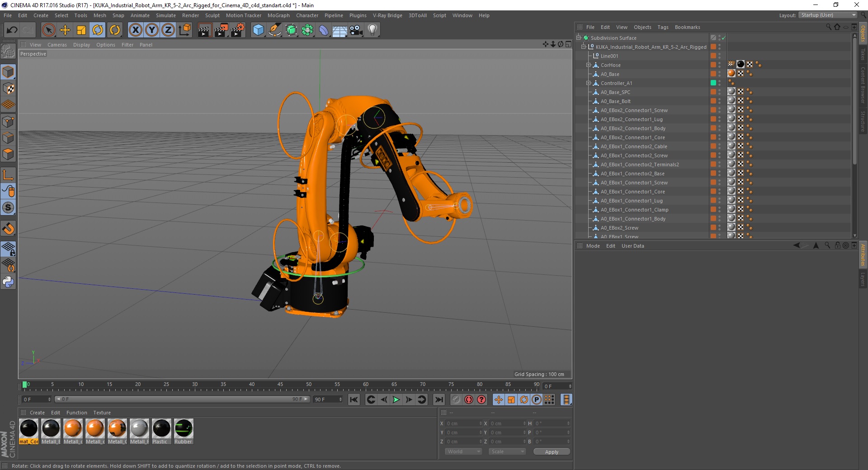
Task: Toggle the Y axis lock
Action: coord(152,30)
